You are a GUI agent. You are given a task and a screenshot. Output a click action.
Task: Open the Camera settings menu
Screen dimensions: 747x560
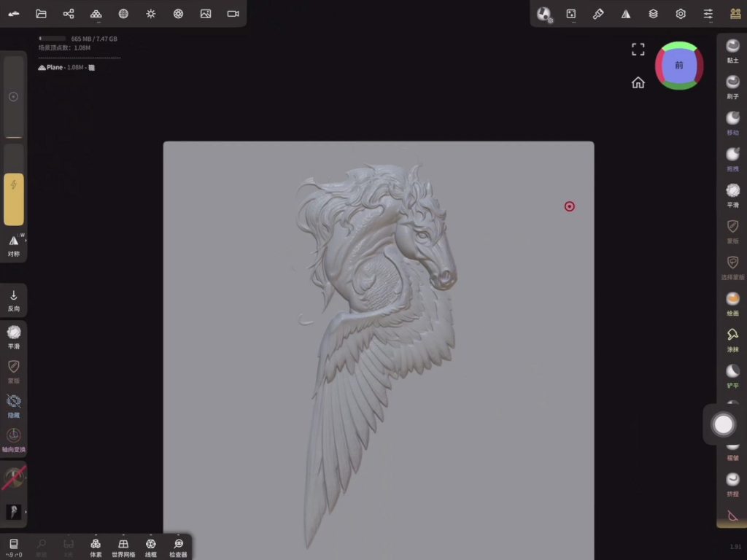click(x=233, y=14)
